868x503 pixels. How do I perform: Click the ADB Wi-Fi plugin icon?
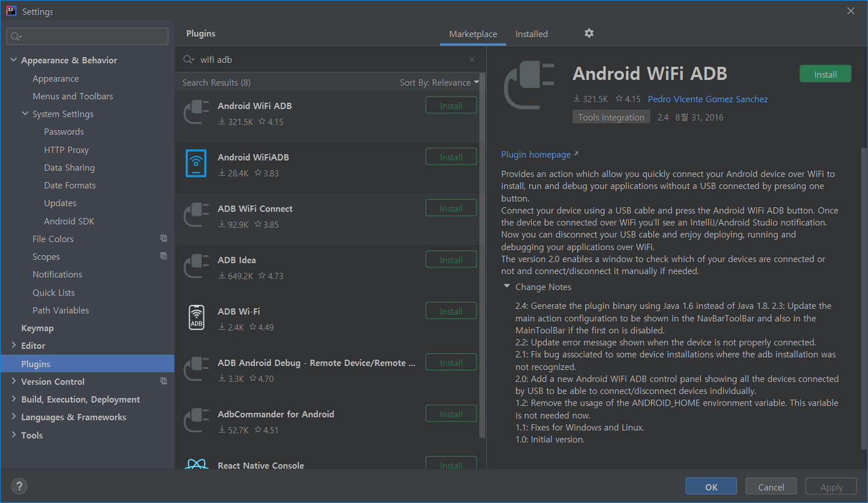pyautogui.click(x=197, y=317)
